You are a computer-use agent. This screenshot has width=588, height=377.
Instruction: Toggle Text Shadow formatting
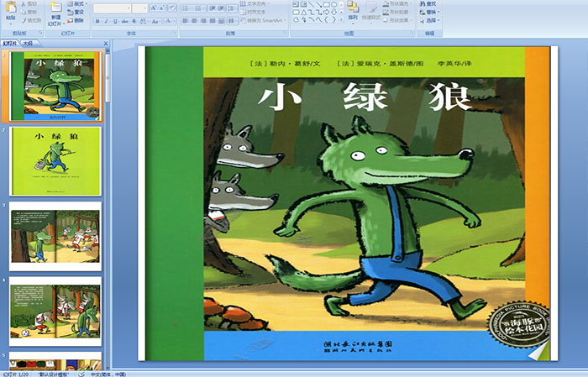pos(134,21)
